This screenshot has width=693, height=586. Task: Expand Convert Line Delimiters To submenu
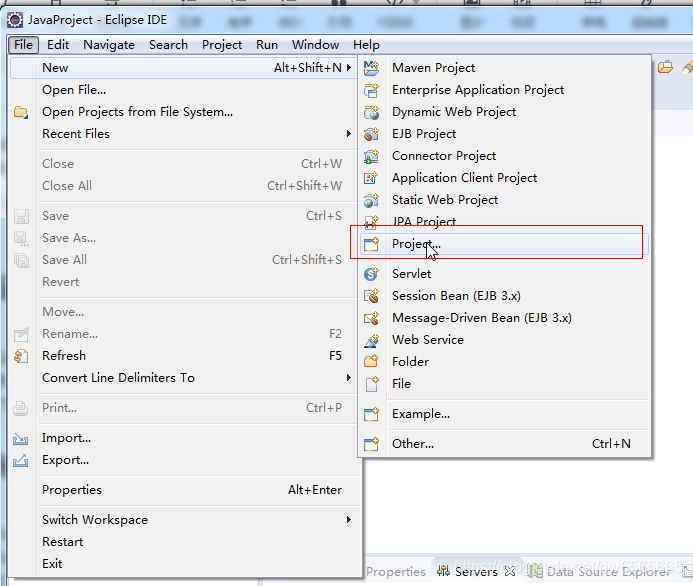coord(349,377)
